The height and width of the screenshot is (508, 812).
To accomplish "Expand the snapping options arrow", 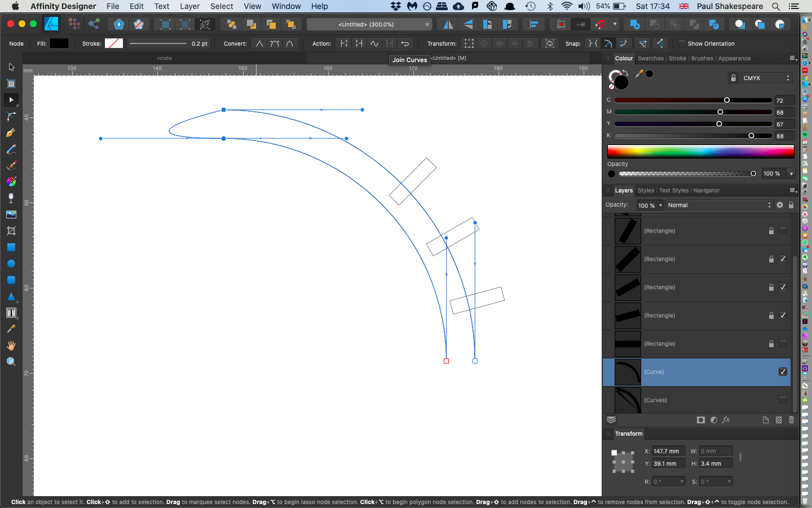I will (615, 24).
